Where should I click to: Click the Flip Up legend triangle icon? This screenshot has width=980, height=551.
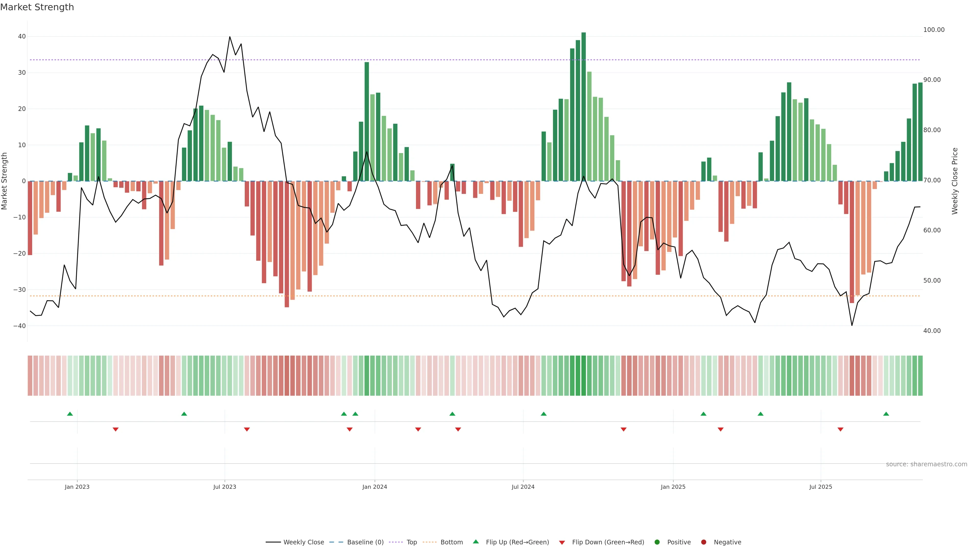[475, 542]
